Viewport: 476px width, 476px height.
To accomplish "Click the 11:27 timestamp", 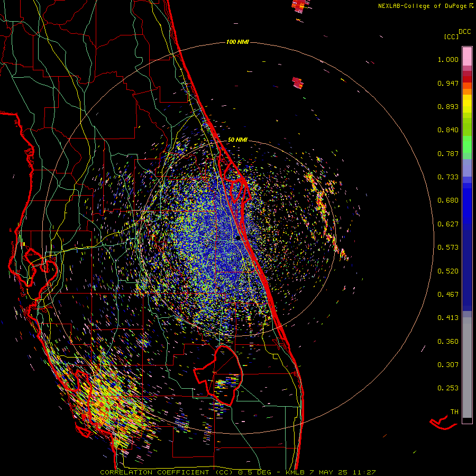I will tap(364, 472).
